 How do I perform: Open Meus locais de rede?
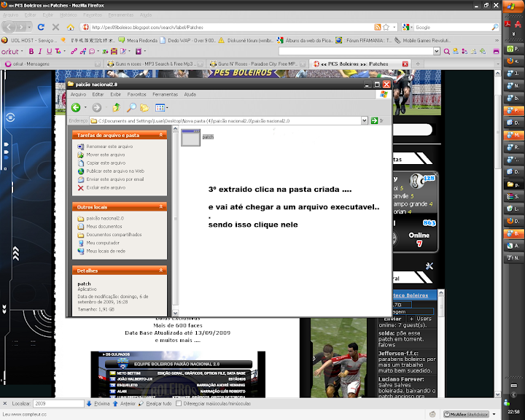pos(106,251)
